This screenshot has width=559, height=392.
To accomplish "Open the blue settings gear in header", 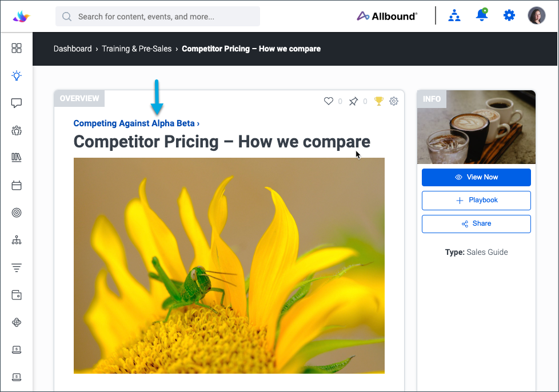I will pos(509,15).
